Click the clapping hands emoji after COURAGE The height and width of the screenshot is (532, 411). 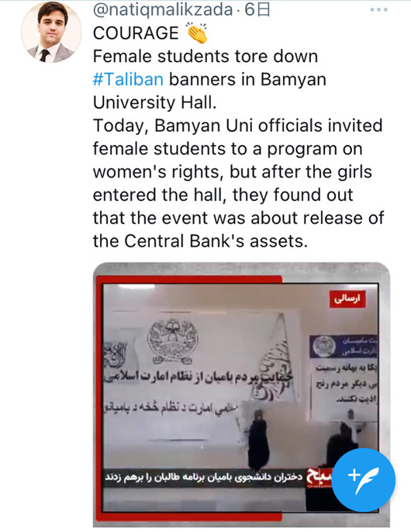click(197, 33)
